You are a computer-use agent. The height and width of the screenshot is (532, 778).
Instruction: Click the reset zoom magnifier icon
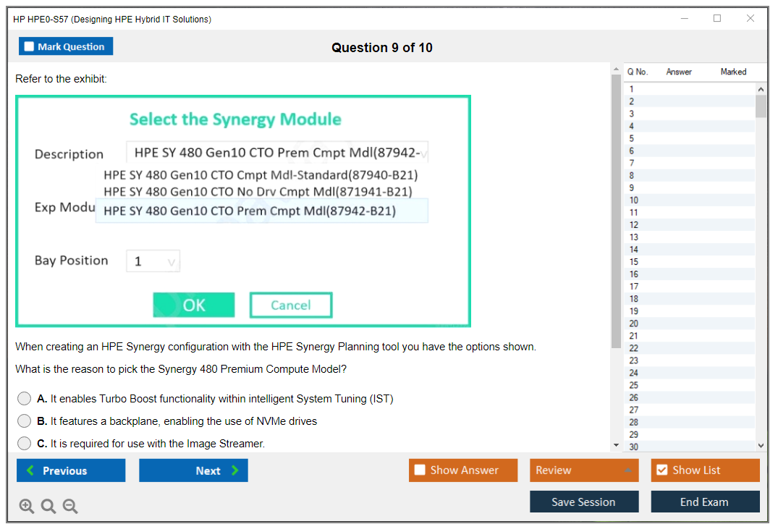tap(48, 507)
